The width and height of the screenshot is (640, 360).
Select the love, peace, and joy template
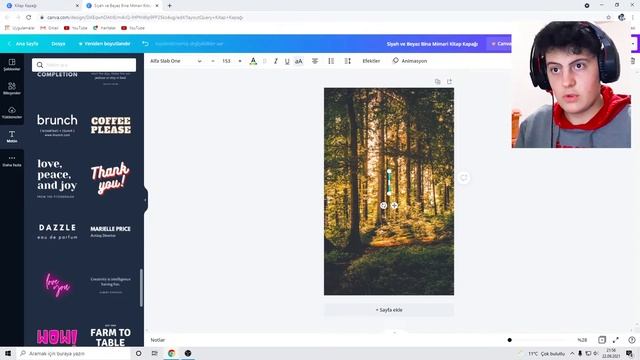57,178
